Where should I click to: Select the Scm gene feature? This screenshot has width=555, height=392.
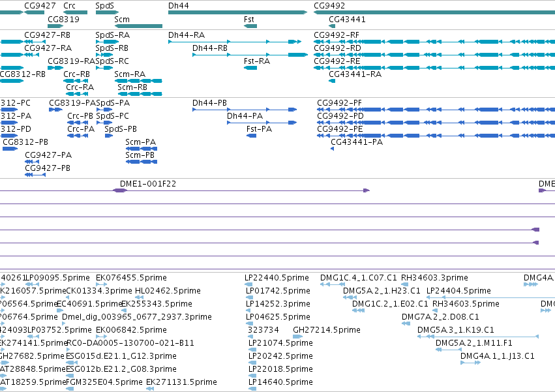click(x=138, y=26)
